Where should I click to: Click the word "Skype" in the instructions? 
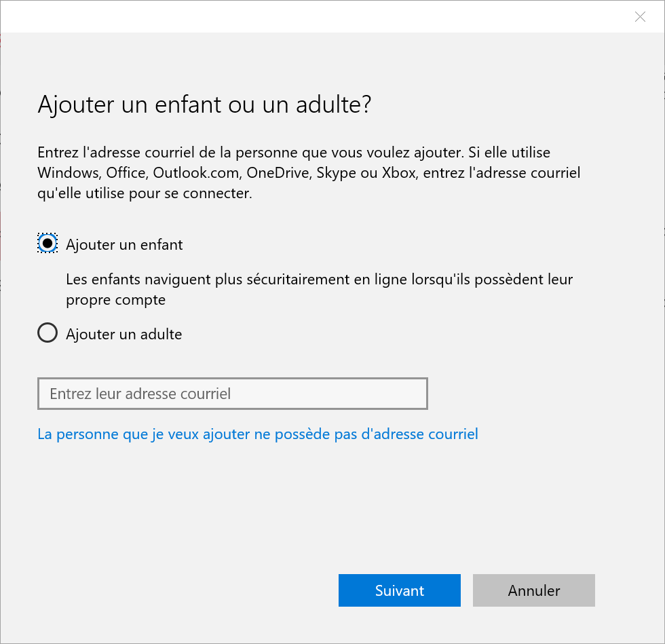(333, 172)
